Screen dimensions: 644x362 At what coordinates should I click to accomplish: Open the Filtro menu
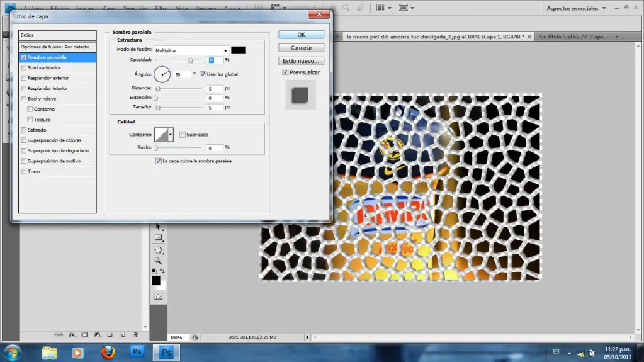(161, 8)
